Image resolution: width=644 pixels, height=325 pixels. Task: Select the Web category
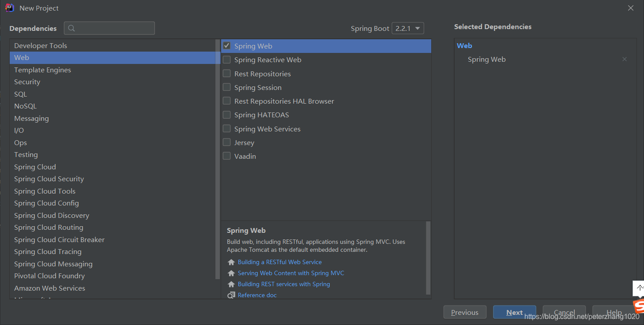click(x=113, y=58)
